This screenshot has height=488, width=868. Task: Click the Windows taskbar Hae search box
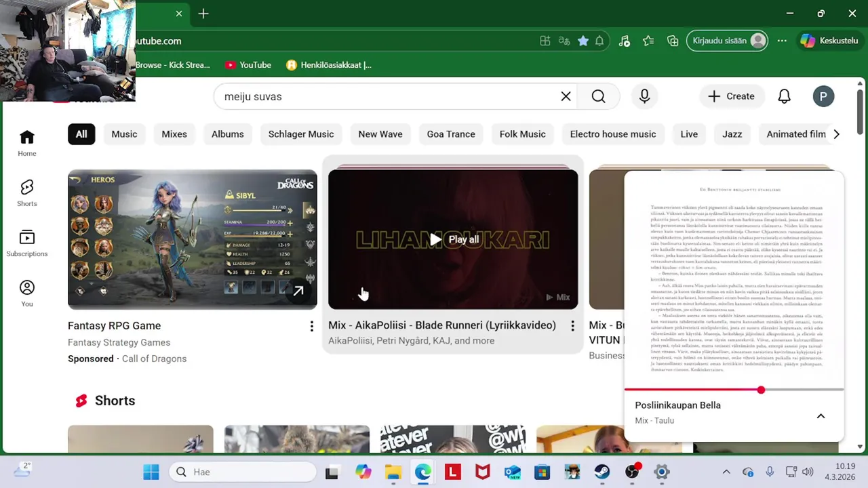tap(242, 472)
